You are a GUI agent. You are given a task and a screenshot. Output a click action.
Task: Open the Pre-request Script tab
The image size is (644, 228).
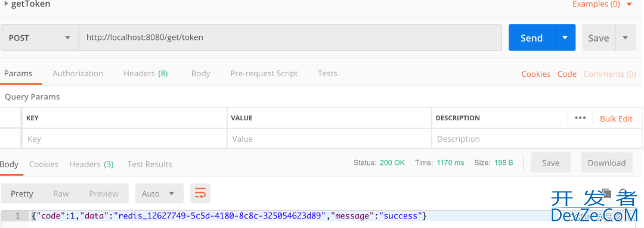(264, 74)
